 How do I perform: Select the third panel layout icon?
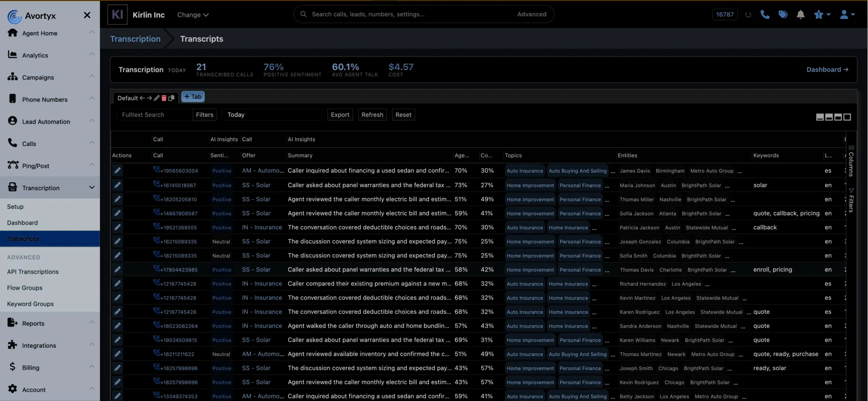click(838, 117)
